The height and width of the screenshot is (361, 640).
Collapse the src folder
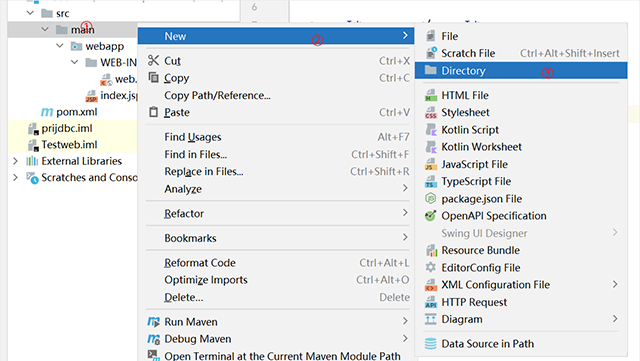(30, 13)
